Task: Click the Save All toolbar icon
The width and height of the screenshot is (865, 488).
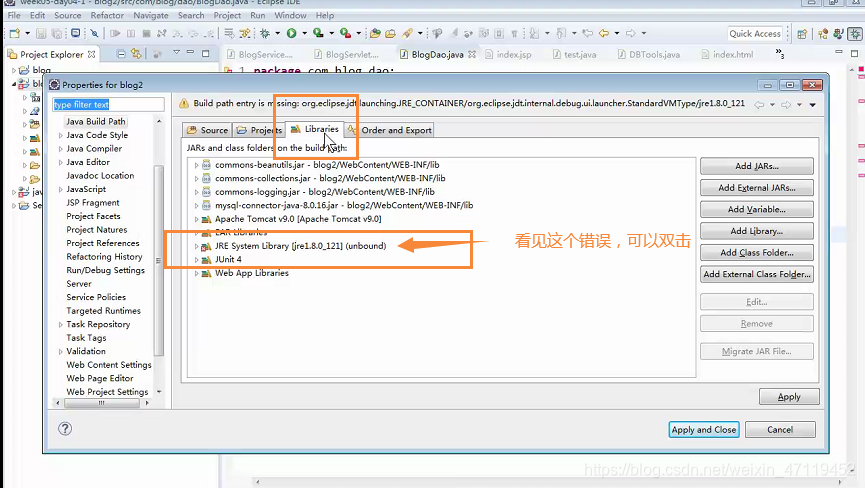Action: pyautogui.click(x=57, y=33)
